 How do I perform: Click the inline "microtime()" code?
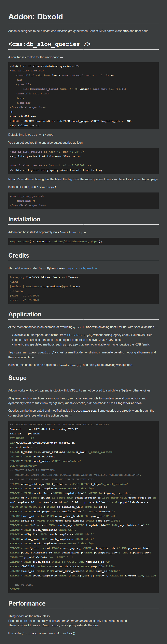pyautogui.click(x=66, y=633)
